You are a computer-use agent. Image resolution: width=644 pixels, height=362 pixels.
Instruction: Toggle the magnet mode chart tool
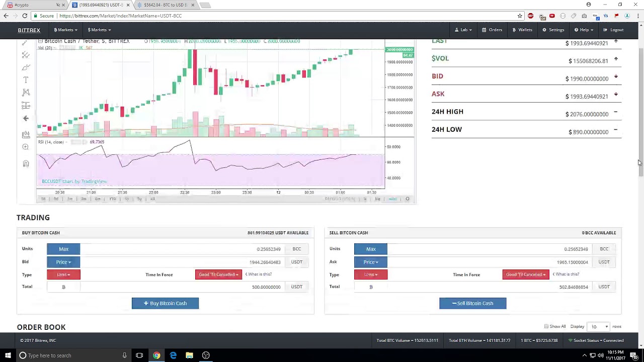[26, 163]
